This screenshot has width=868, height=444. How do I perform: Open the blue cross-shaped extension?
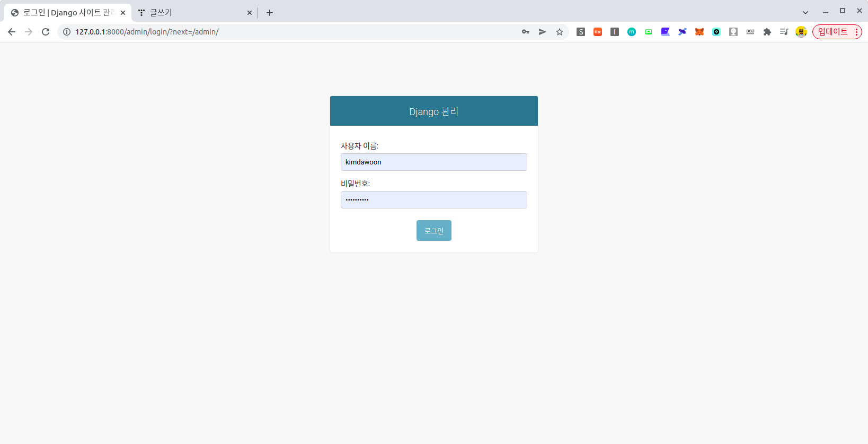[x=683, y=32]
